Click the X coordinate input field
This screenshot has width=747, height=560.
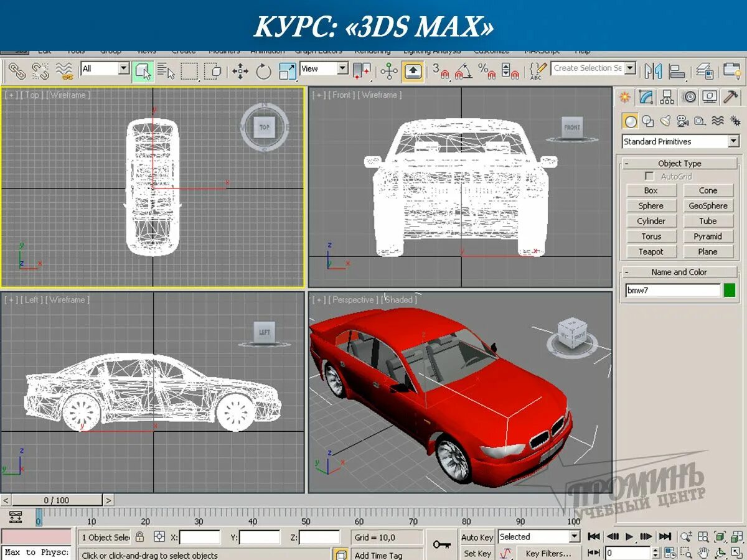(200, 538)
